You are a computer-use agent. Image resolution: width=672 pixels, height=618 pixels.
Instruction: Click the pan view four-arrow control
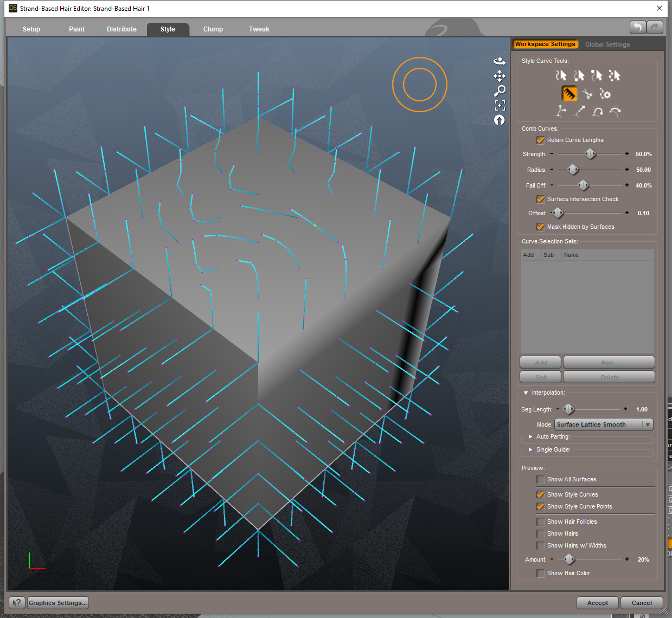(x=500, y=76)
